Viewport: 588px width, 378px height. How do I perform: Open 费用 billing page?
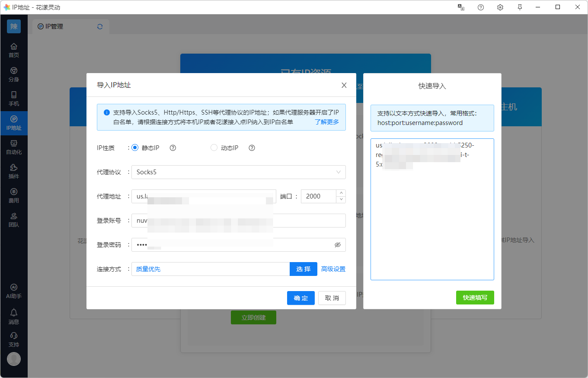point(14,195)
